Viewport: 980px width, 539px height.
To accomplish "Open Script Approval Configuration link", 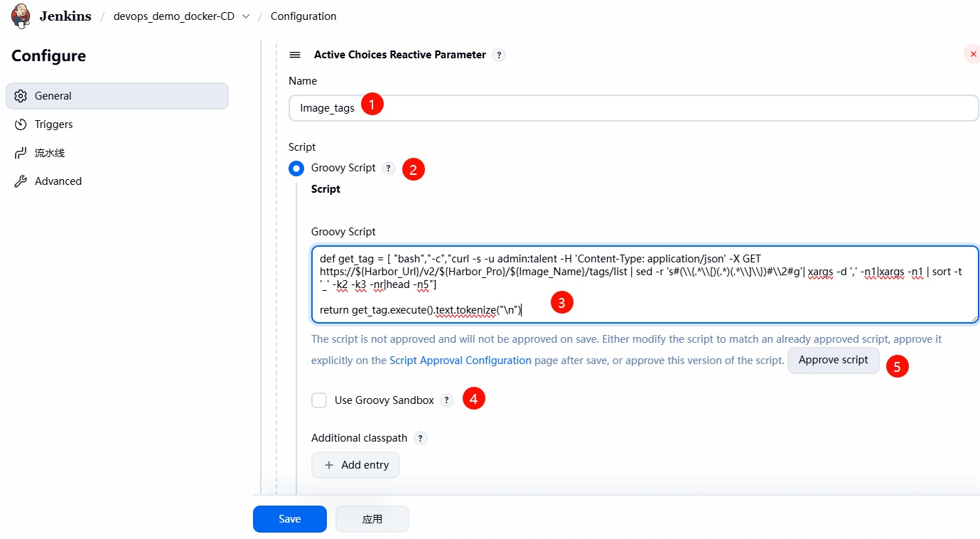I will [460, 361].
